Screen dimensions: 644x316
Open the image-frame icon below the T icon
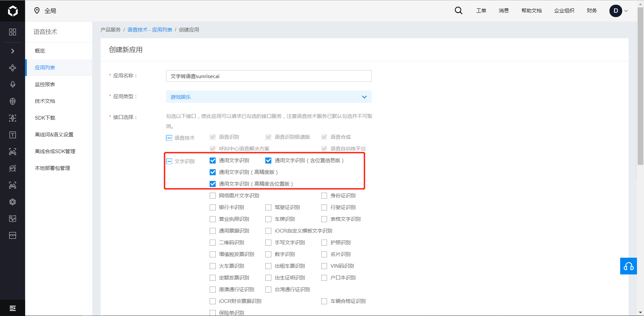click(x=12, y=151)
